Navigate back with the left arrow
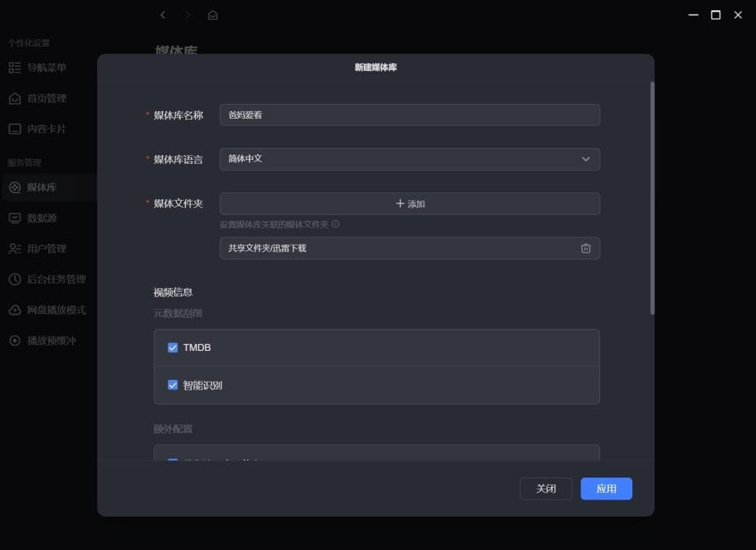This screenshot has height=550, width=756. (x=163, y=15)
